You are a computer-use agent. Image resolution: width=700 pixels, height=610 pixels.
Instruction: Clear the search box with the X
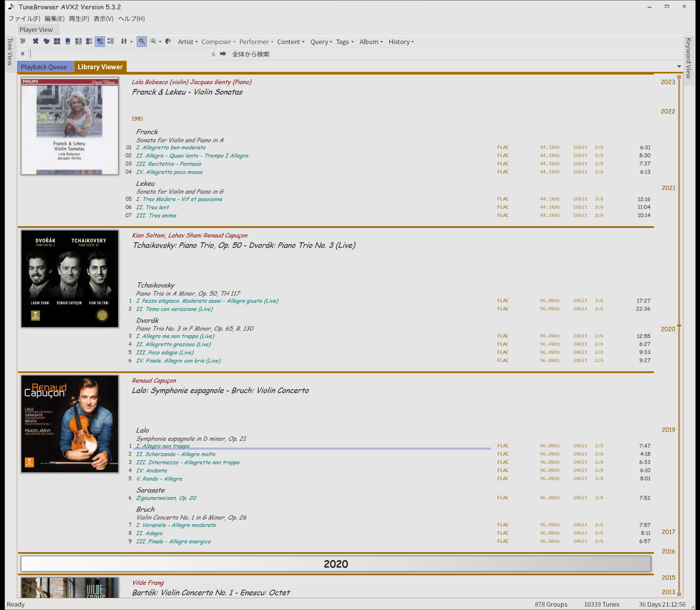tap(23, 54)
